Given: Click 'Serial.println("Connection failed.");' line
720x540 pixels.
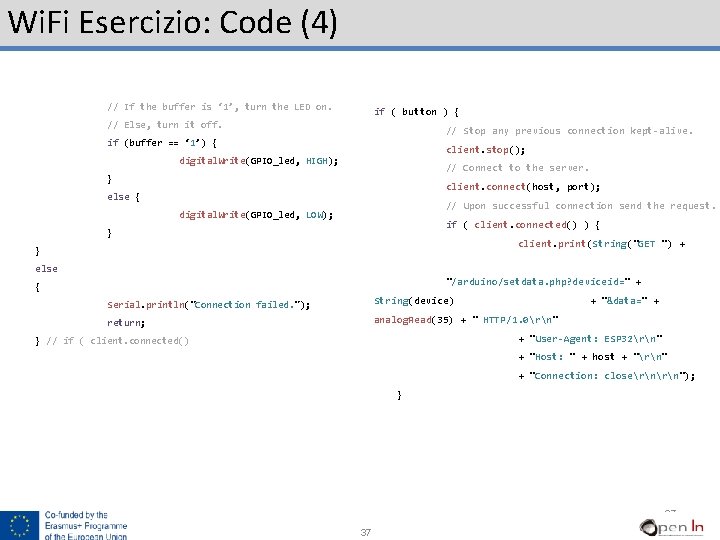Looking at the screenshot, I should [x=208, y=305].
